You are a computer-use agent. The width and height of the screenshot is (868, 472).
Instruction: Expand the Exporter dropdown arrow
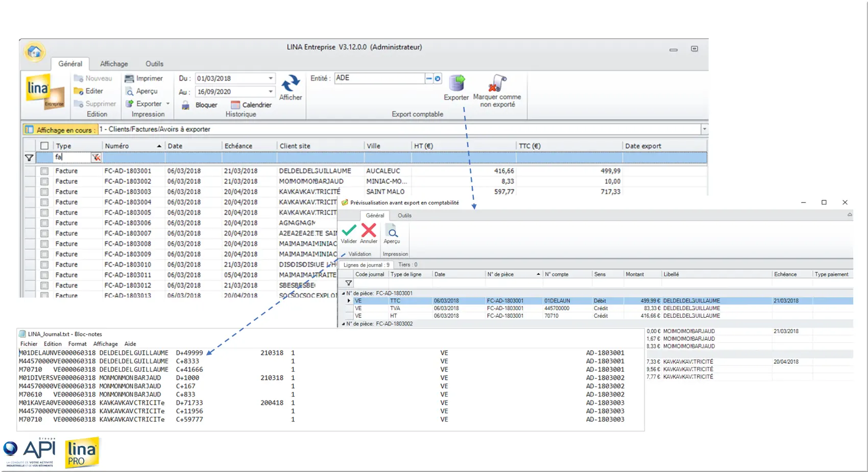(168, 104)
